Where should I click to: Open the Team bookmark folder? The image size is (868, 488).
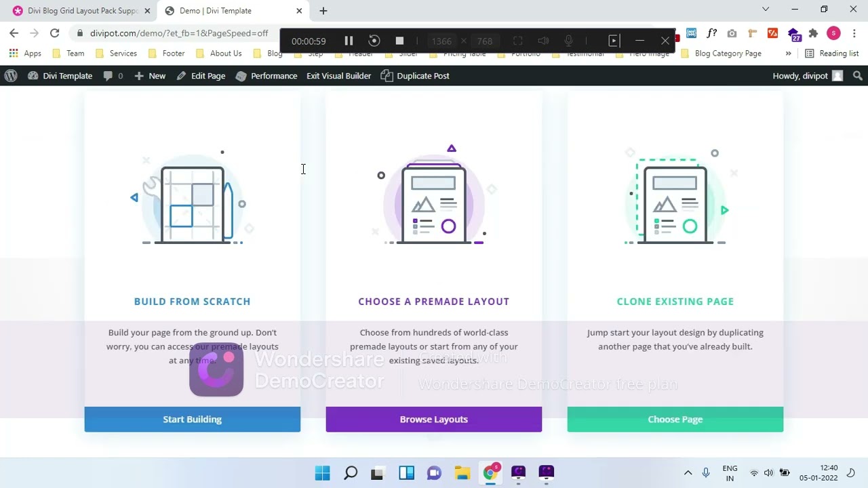click(x=68, y=54)
